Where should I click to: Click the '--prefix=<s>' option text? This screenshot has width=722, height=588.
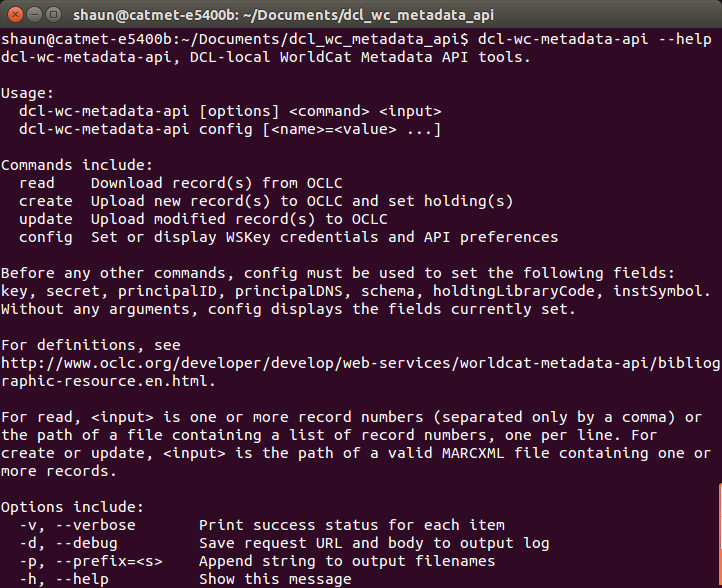(109, 561)
